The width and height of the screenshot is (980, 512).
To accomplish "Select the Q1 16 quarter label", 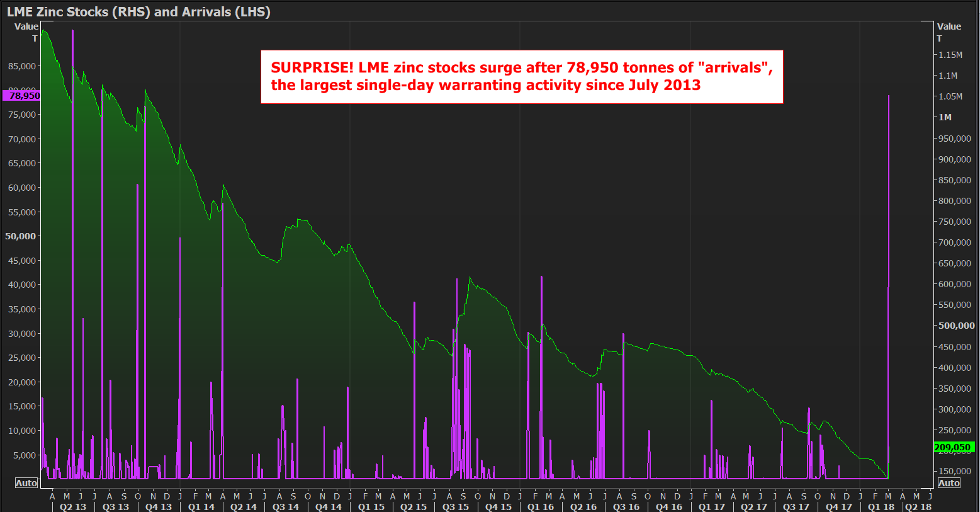I will pyautogui.click(x=541, y=507).
